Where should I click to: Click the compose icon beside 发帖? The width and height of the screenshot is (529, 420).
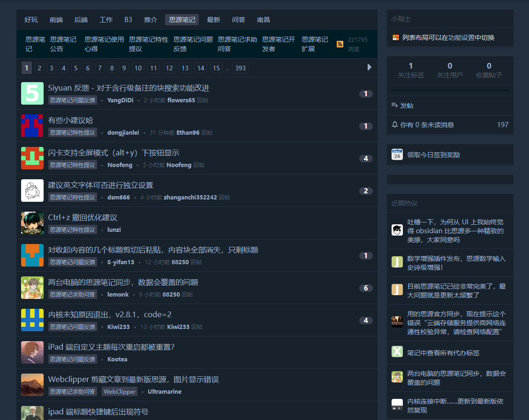pyautogui.click(x=395, y=105)
